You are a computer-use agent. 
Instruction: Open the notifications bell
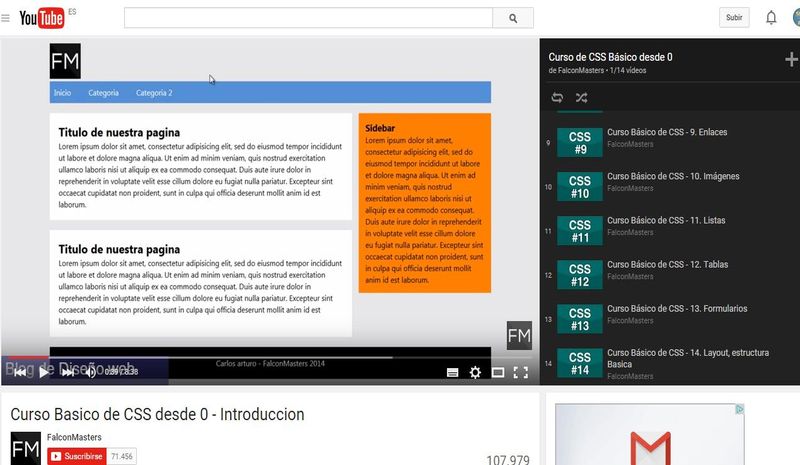click(771, 18)
